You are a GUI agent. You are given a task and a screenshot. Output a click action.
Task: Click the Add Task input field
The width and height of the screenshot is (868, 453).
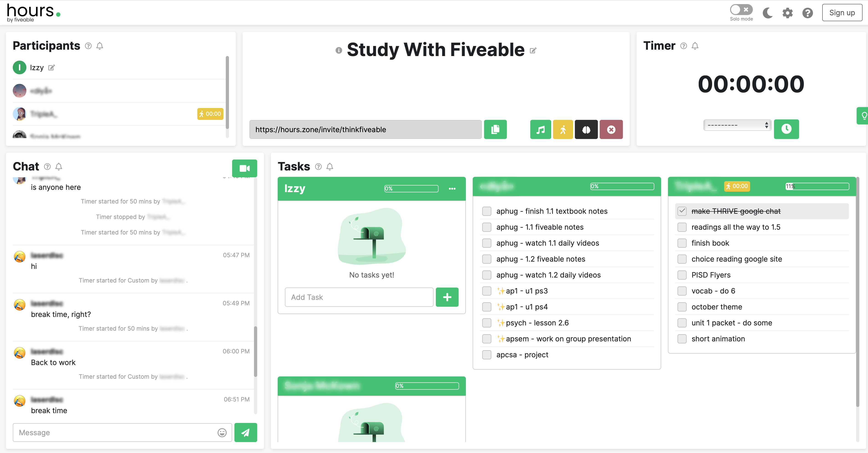[x=359, y=297]
